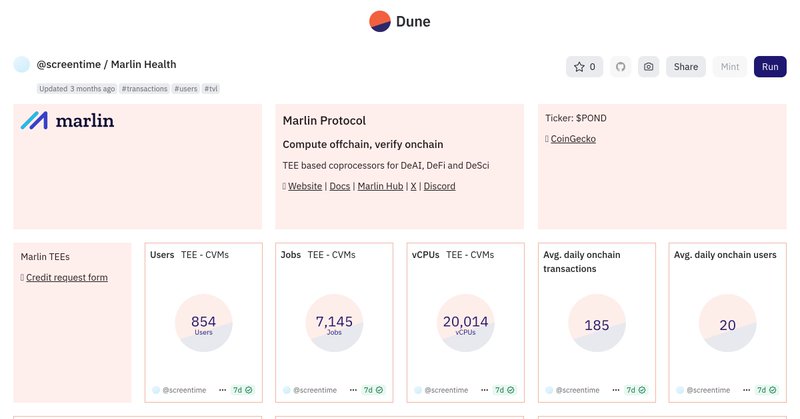Open the @screentime / Marlin Health title

106,64
